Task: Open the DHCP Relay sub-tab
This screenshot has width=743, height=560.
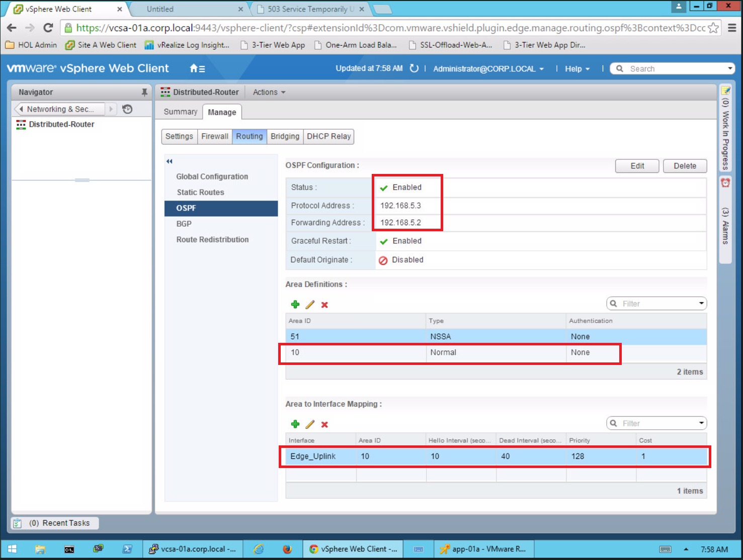Action: 329,136
